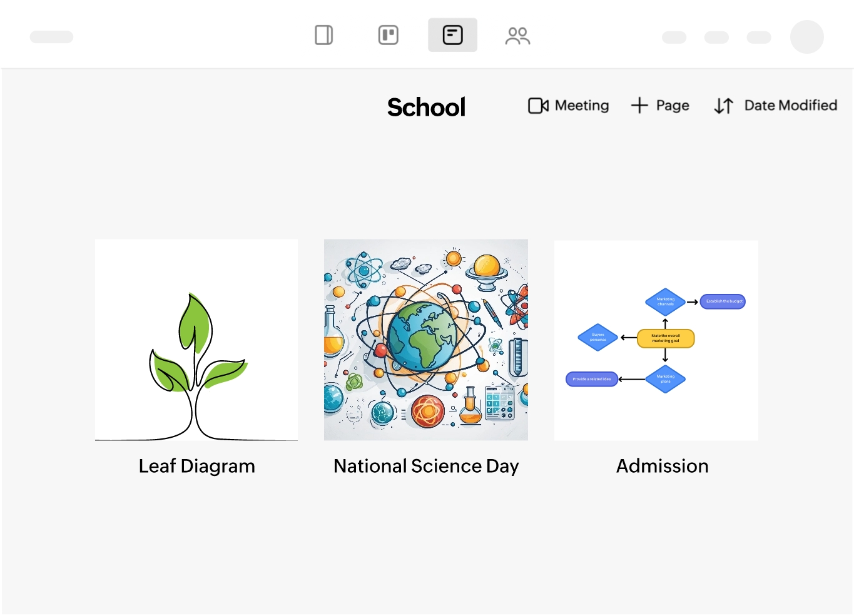Viewport: 854px width, 616px height.
Task: Click the Admission title text
Action: tap(662, 466)
